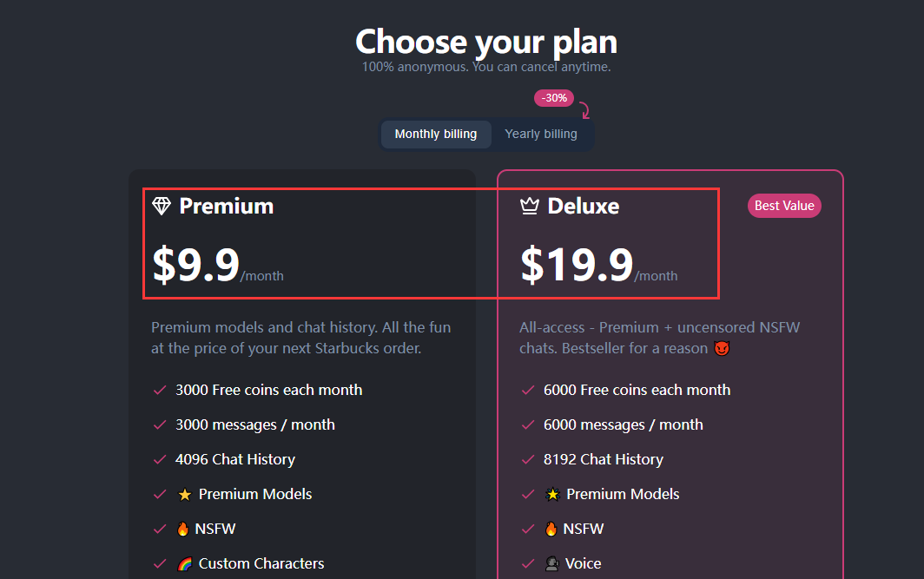Click the Deluxe crown icon
Screen dimensions: 924x579
point(529,206)
